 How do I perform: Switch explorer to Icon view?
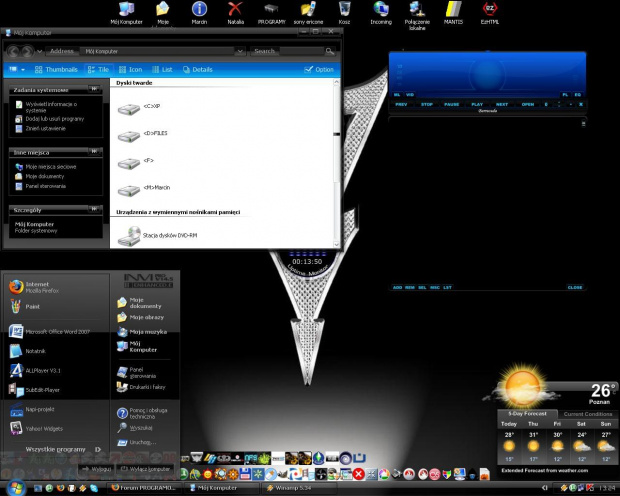tap(130, 70)
